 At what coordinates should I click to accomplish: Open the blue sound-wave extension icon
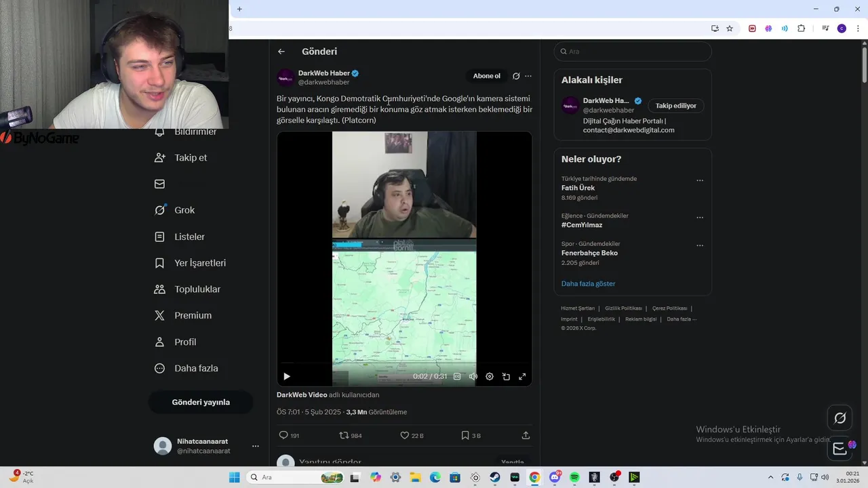click(x=785, y=28)
